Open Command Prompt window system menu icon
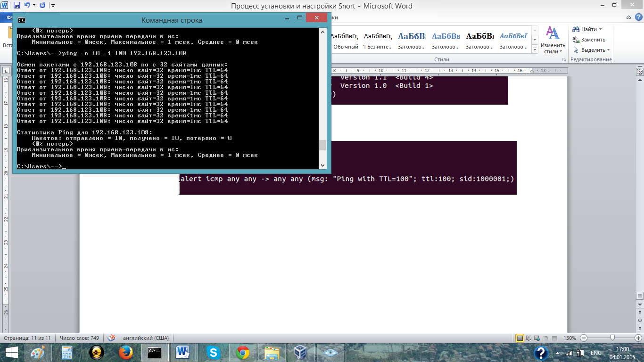Viewport: 644px width, 362px height. (21, 20)
